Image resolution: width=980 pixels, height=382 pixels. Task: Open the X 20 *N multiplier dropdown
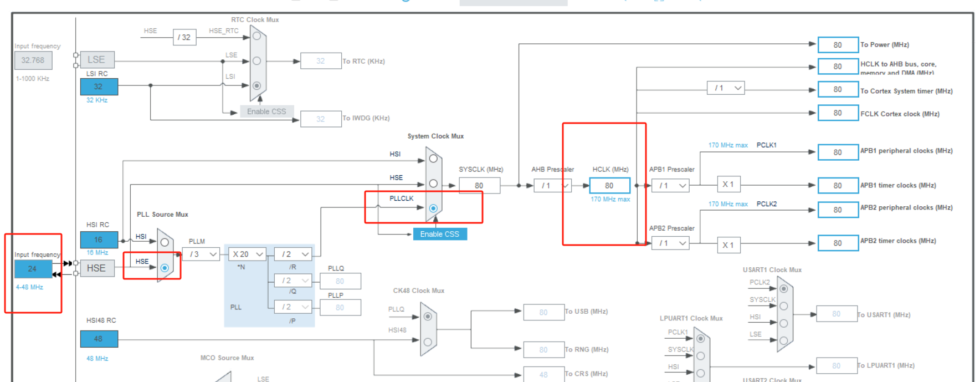[248, 254]
